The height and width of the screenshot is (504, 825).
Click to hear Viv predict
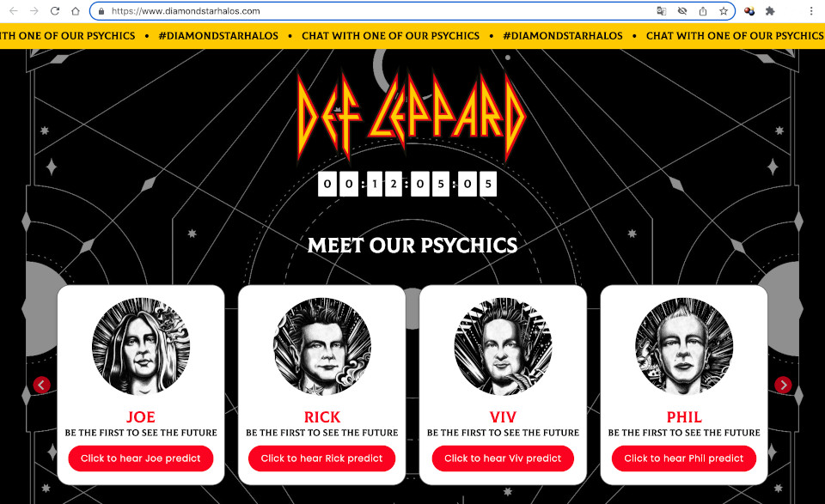[503, 458]
